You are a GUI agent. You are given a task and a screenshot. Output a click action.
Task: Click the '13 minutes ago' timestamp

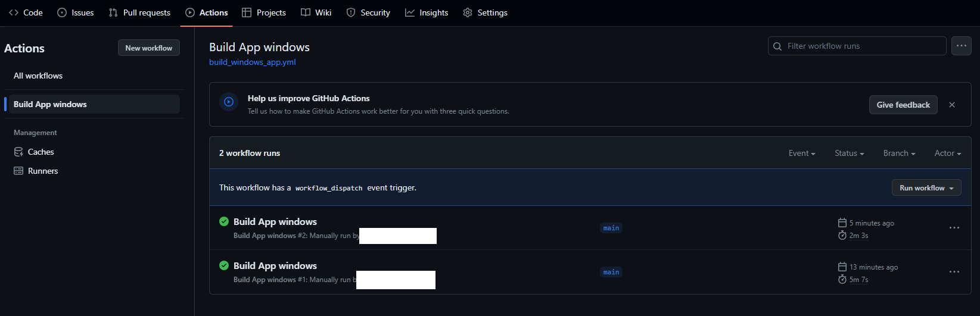[874, 267]
